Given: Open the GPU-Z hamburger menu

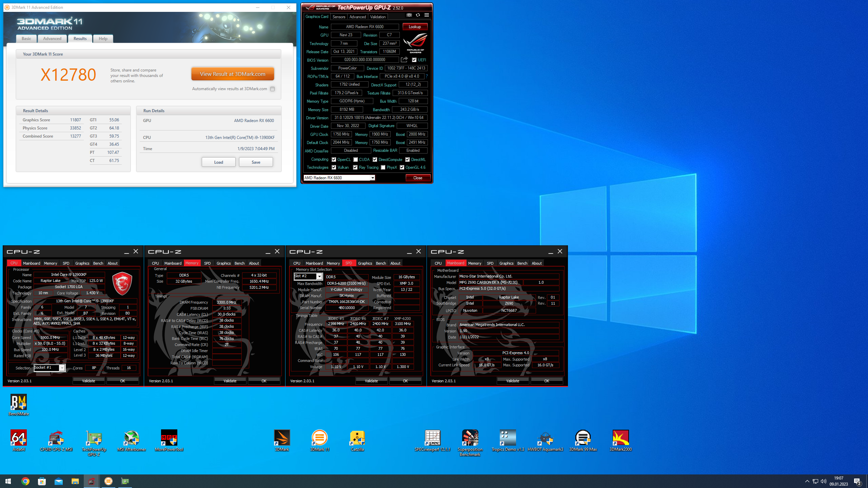Looking at the screenshot, I should (427, 15).
